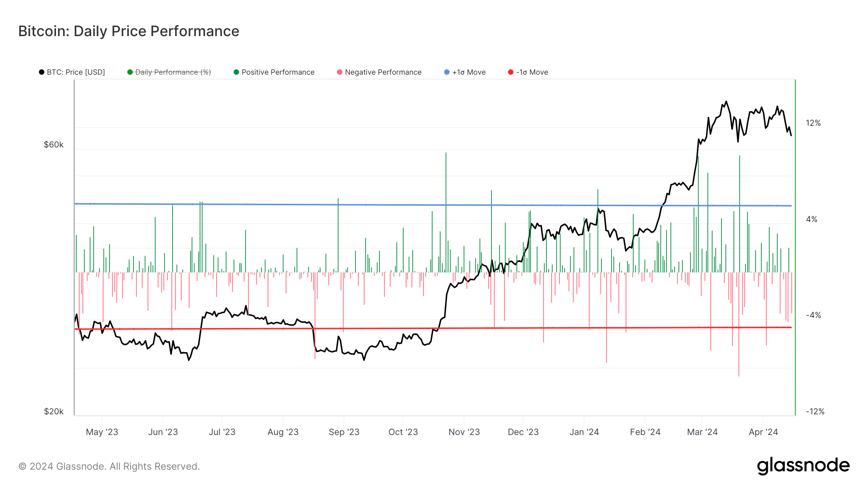Viewport: 868px width, 488px height.
Task: Click the black BTC: Price [USD] legend dot
Action: (42, 72)
